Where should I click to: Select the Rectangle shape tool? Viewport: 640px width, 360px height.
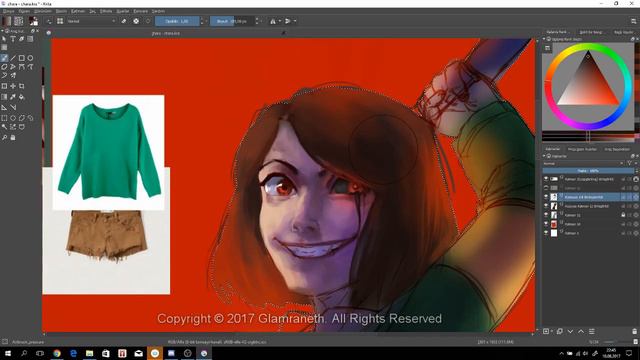pyautogui.click(x=22, y=58)
